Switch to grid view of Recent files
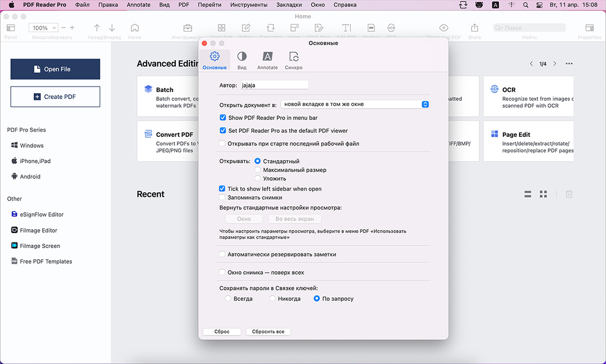The image size is (606, 364). point(543,194)
